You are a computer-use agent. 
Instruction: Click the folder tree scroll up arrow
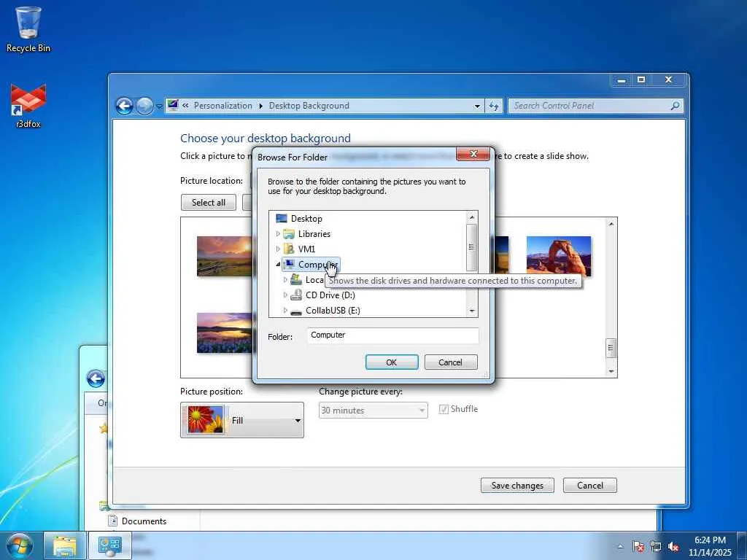point(472,217)
